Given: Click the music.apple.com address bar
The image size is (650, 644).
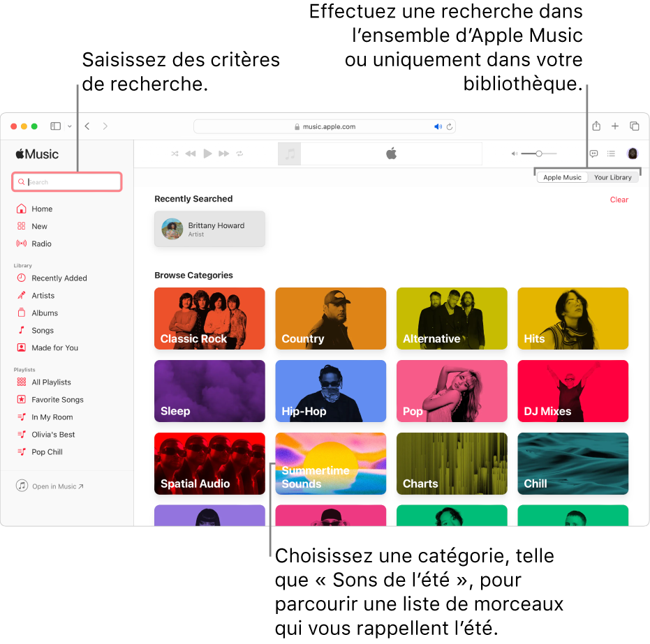Looking at the screenshot, I should click(325, 127).
